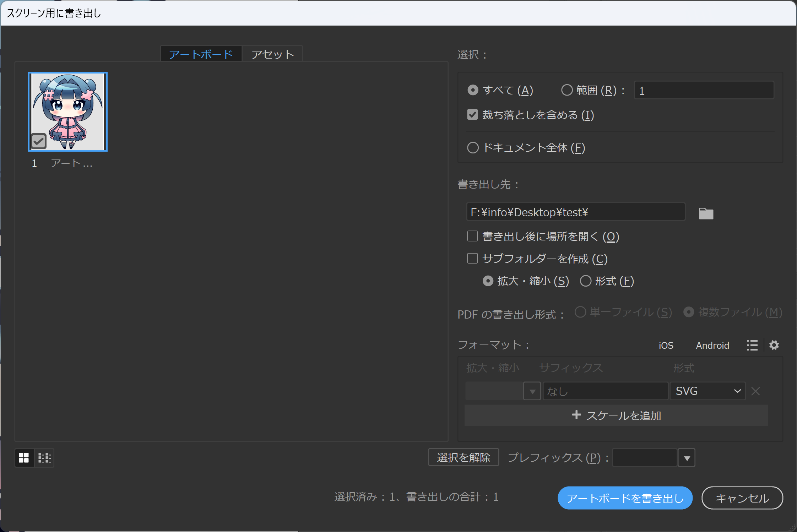Click the 選択を解除 button
The width and height of the screenshot is (797, 532).
click(x=463, y=457)
